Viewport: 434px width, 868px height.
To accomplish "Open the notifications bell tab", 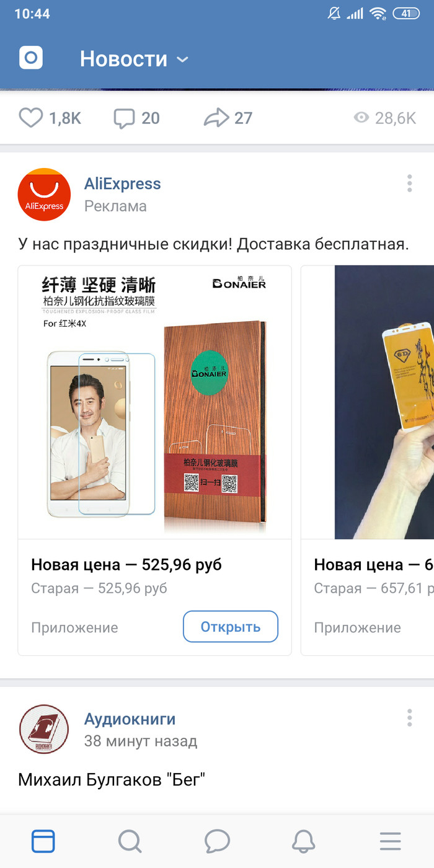I will (x=304, y=841).
